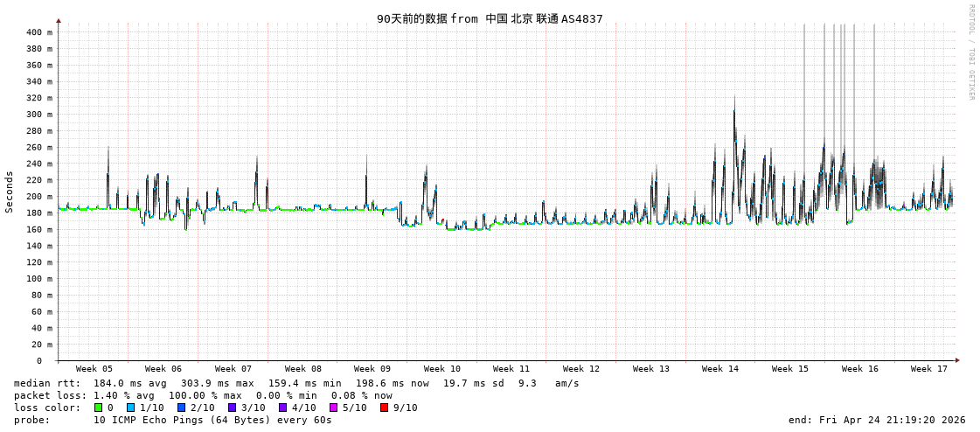Click the light blue 1/10 loss swatch
The height and width of the screenshot is (432, 980).
130,408
